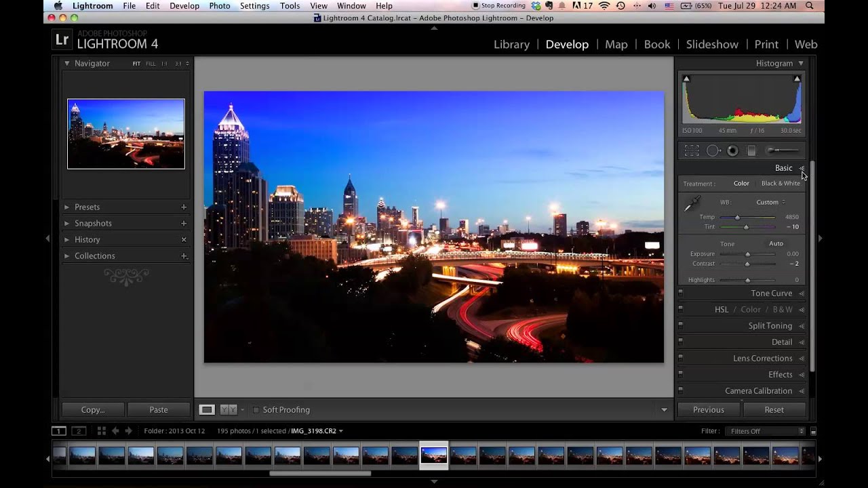868x488 pixels.
Task: Collapse the Histogram panel
Action: [x=801, y=63]
